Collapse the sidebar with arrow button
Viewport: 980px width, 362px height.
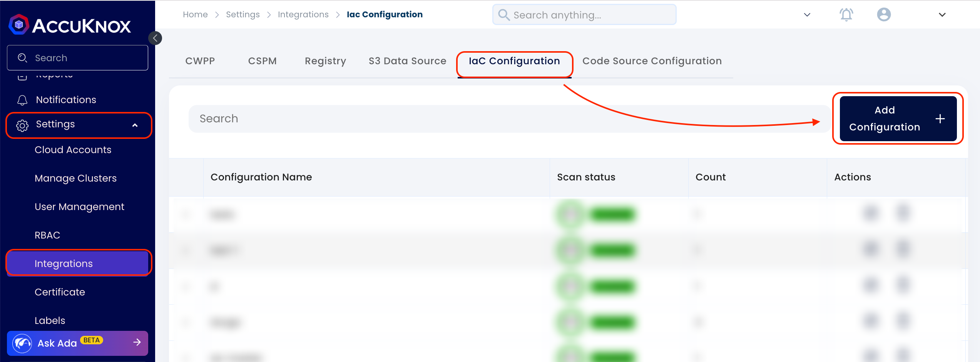(x=155, y=38)
